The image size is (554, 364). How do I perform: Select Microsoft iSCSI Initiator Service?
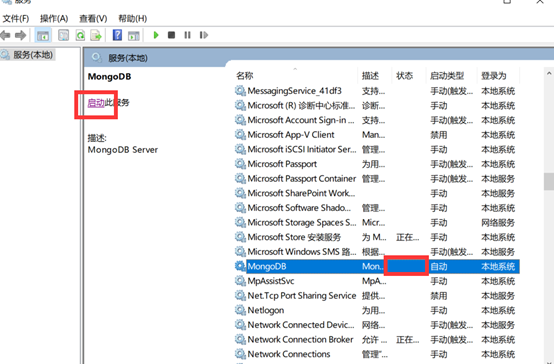[377, 149]
